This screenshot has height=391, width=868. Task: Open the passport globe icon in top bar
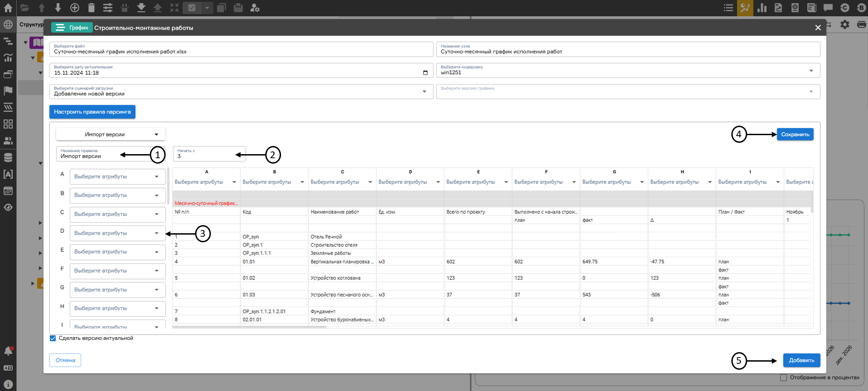795,8
